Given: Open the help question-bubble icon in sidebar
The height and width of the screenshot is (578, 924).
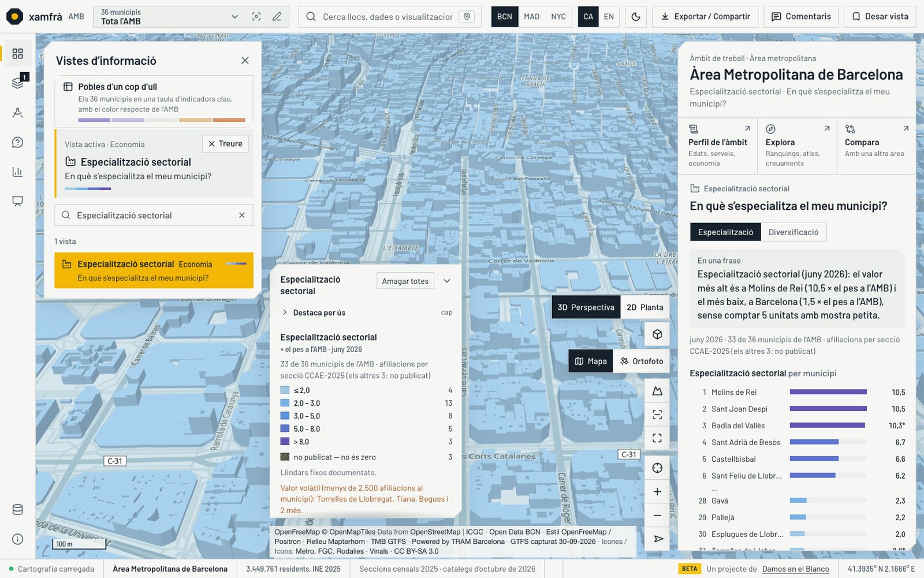Looking at the screenshot, I should (17, 142).
